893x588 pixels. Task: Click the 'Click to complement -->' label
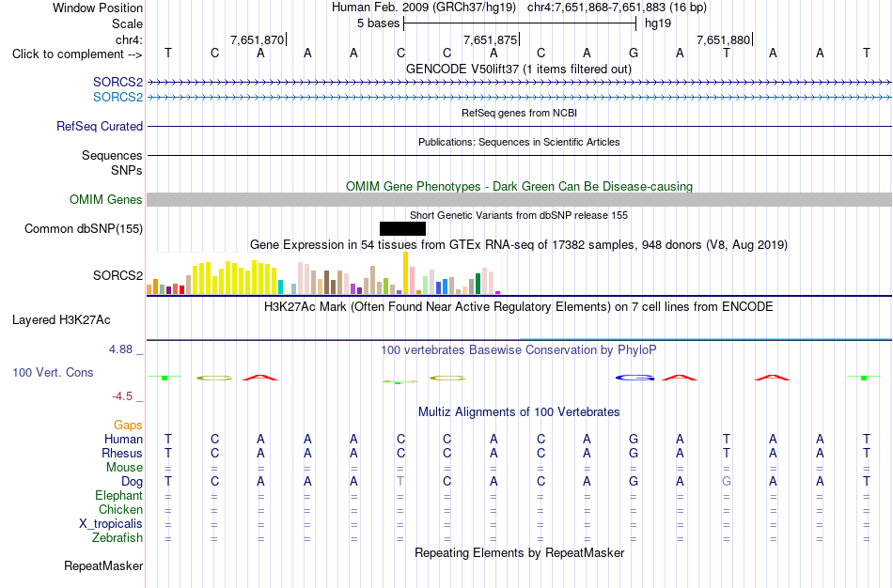pyautogui.click(x=77, y=54)
